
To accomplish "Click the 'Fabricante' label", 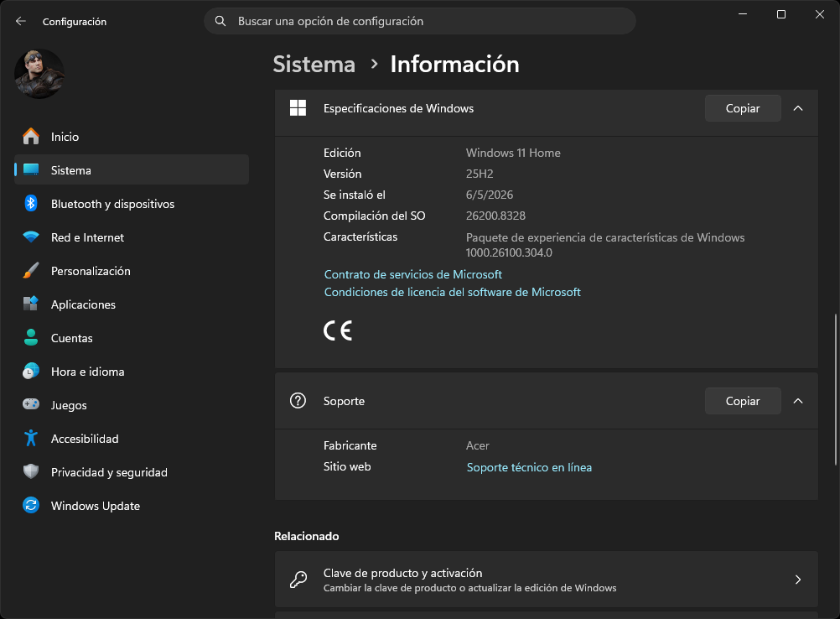I will [x=350, y=445].
